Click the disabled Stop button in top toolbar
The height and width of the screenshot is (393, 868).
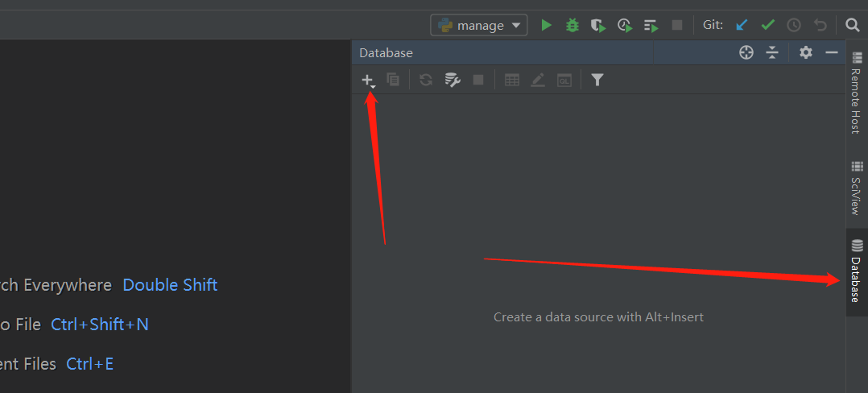676,25
